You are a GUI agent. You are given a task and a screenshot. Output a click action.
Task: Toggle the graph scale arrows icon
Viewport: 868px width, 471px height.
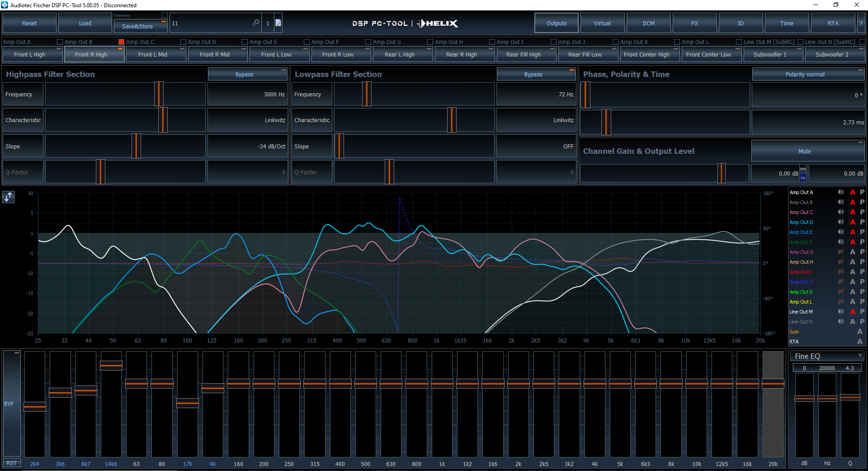(9, 197)
